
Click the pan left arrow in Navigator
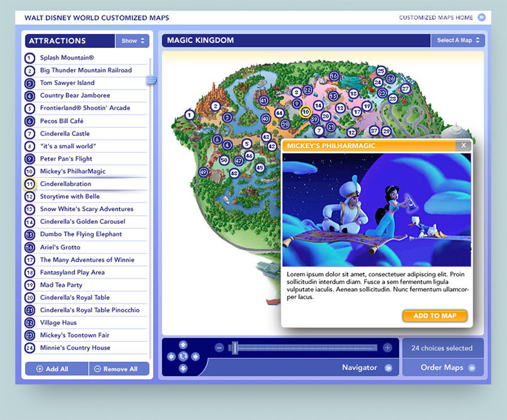point(171,356)
